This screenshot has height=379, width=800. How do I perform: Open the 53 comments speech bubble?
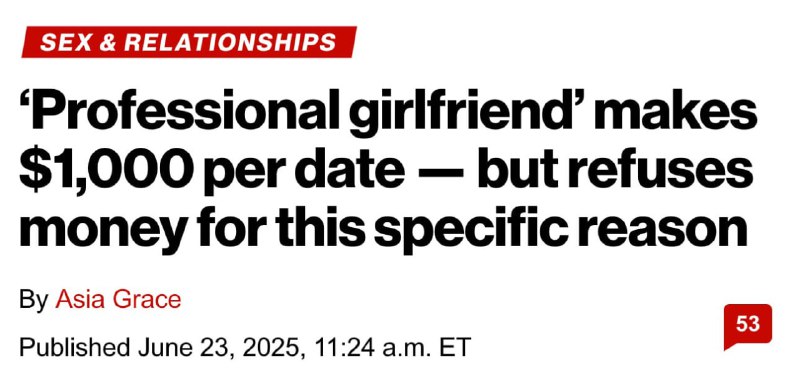(747, 326)
